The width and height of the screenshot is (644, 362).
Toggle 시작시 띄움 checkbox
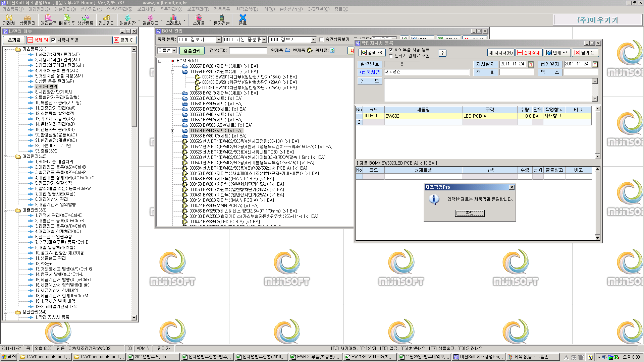(x=53, y=40)
